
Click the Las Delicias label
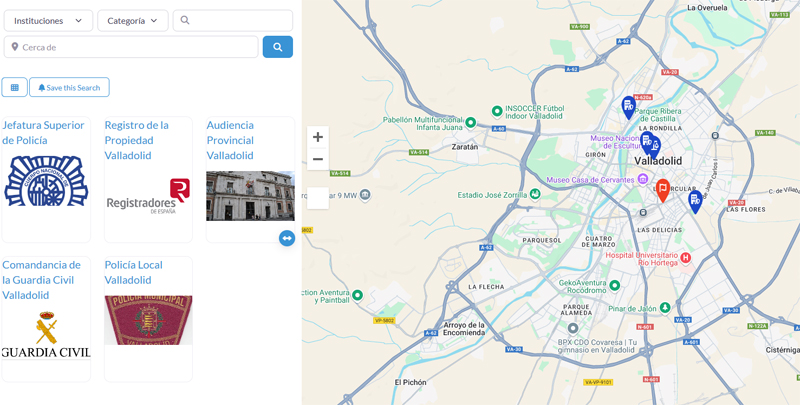[660, 230]
